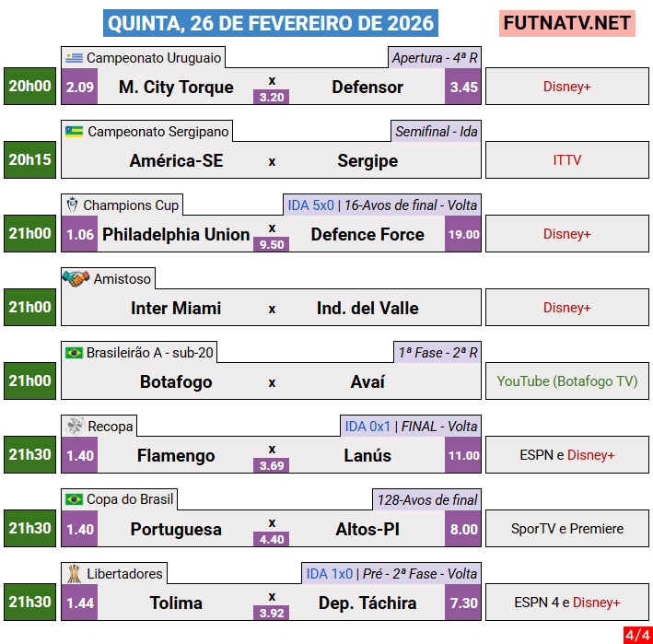Image resolution: width=653 pixels, height=644 pixels.
Task: Select the 2.09 odds for M. City Torque
Action: click(x=81, y=88)
